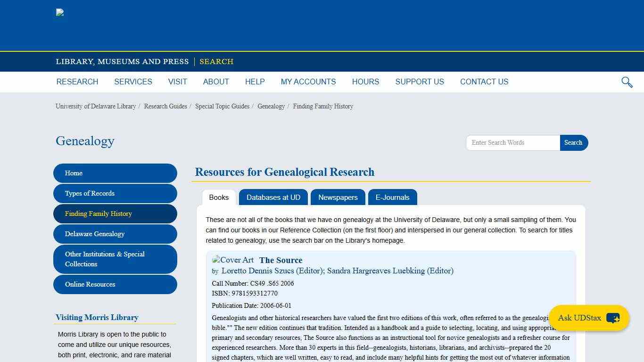Image resolution: width=644 pixels, height=362 pixels.
Task: Open the Special Topic Guides breadcrumb link
Action: (x=222, y=106)
